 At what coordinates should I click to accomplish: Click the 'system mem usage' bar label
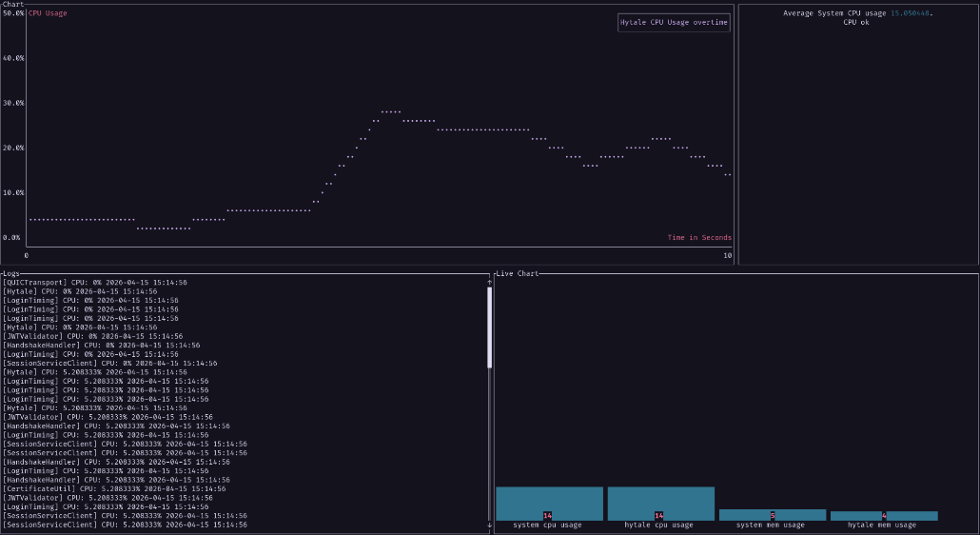(771, 525)
